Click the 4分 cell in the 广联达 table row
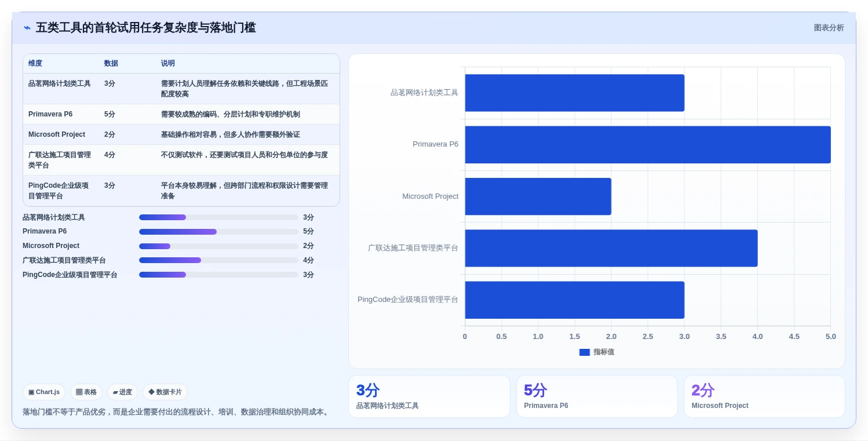 click(x=110, y=155)
